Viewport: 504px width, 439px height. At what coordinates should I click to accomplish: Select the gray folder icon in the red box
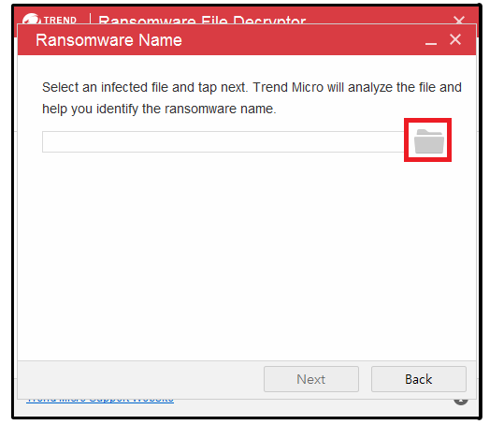[429, 141]
